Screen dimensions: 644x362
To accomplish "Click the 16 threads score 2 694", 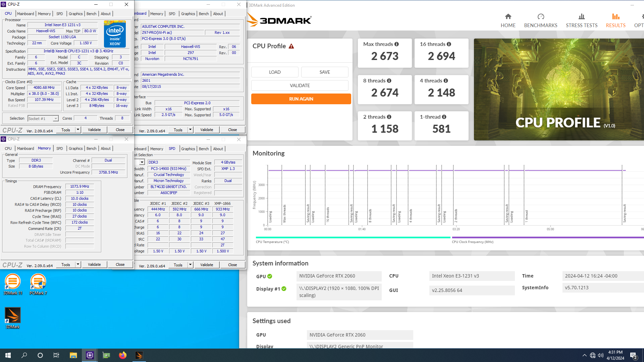I will (x=441, y=56).
